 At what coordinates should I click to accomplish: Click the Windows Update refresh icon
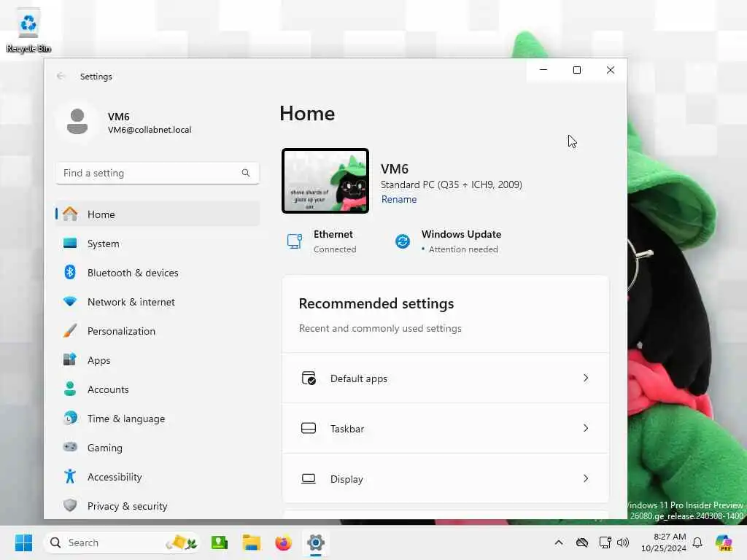[403, 241]
